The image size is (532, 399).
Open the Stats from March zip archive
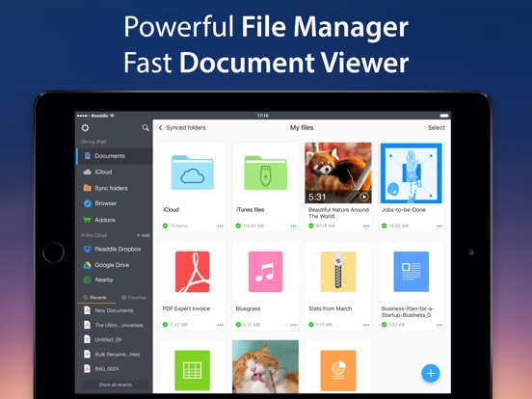(x=338, y=272)
